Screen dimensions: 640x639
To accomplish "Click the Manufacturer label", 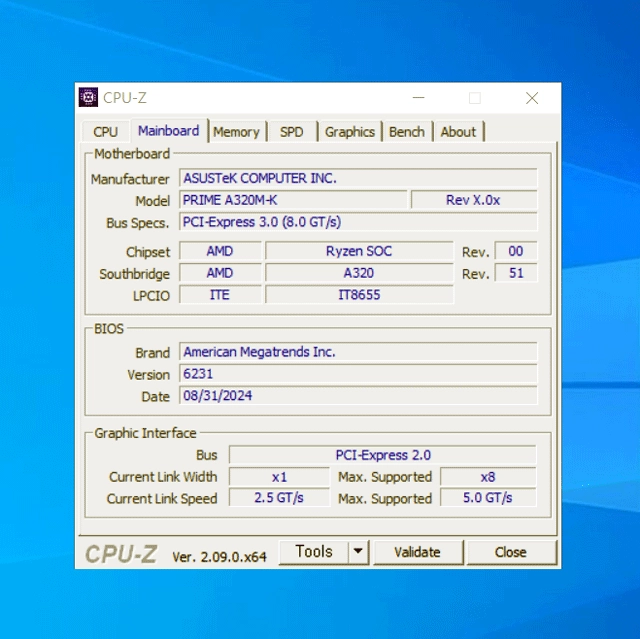I will pyautogui.click(x=130, y=179).
